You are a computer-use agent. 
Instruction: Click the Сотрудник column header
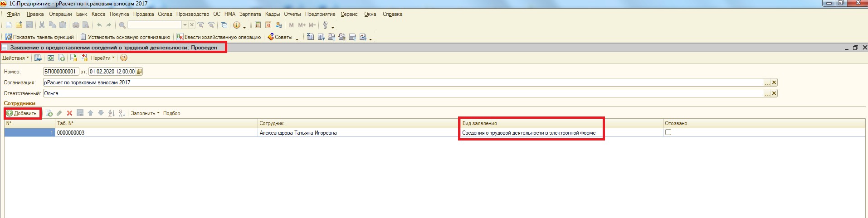tap(359, 123)
